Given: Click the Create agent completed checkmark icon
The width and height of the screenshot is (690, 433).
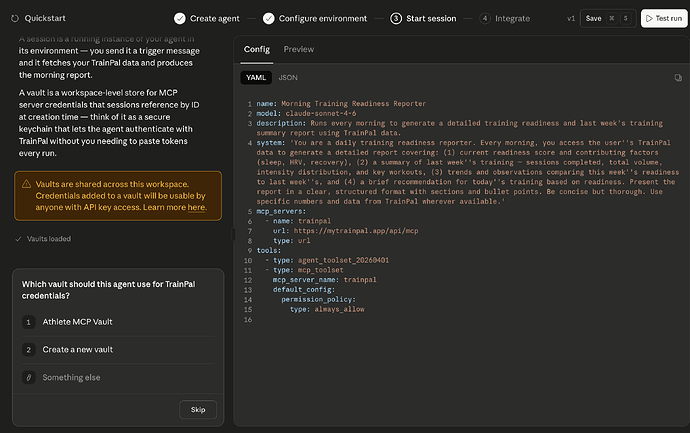Looking at the screenshot, I should pyautogui.click(x=180, y=18).
